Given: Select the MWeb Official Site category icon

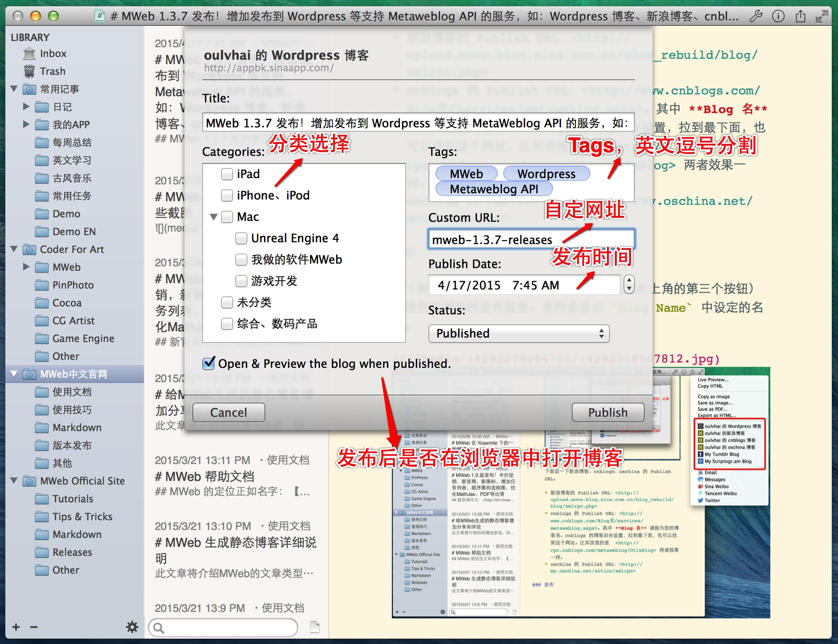Looking at the screenshot, I should (29, 481).
